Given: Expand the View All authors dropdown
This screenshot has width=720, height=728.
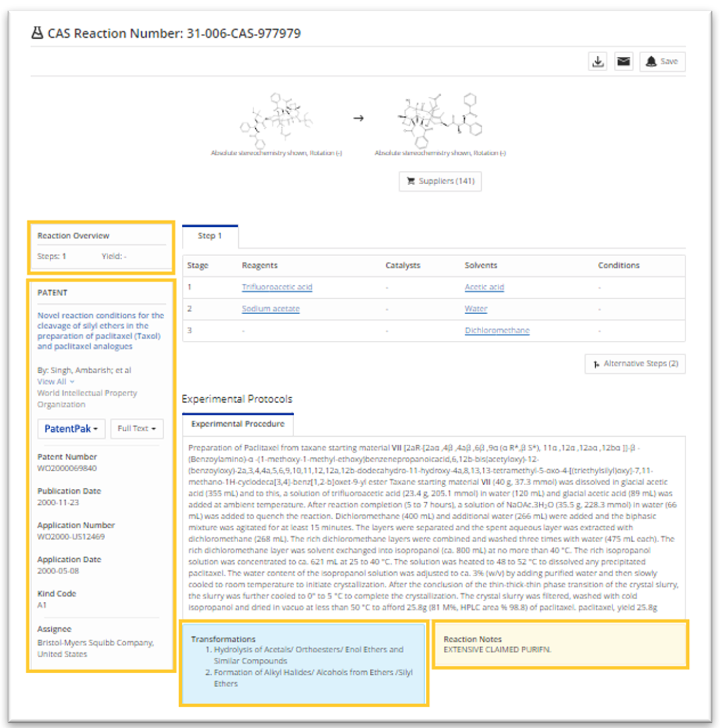Looking at the screenshot, I should pyautogui.click(x=56, y=382).
